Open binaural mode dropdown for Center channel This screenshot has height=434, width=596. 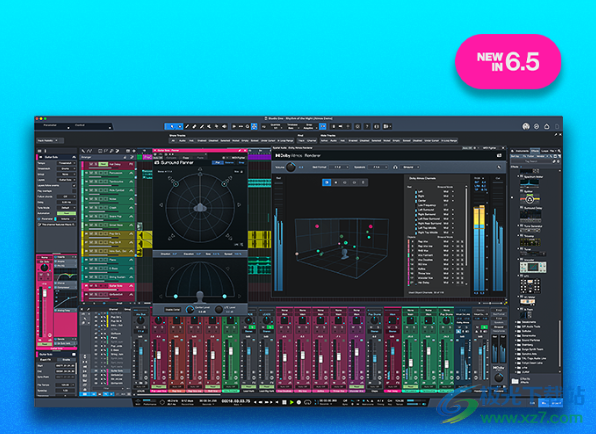[x=448, y=201]
